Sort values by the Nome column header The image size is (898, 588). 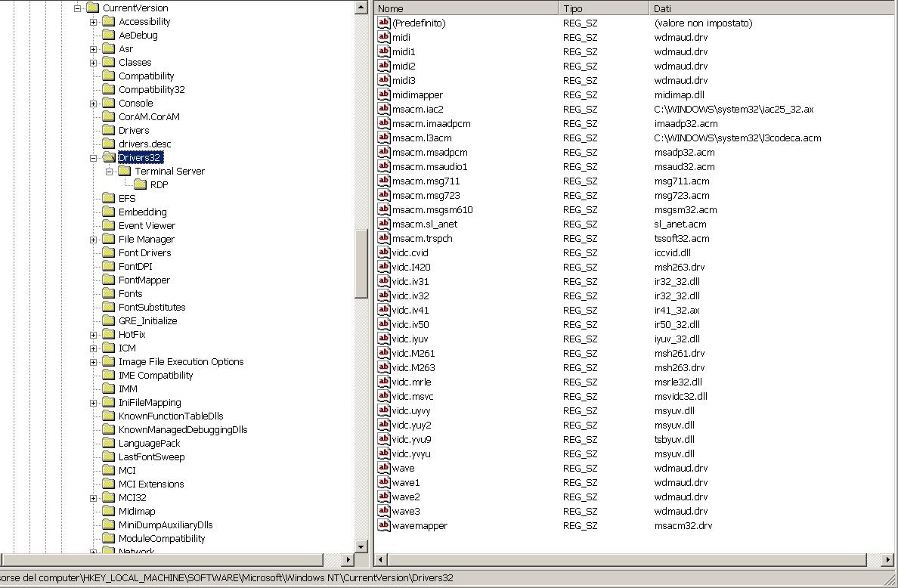[x=466, y=8]
